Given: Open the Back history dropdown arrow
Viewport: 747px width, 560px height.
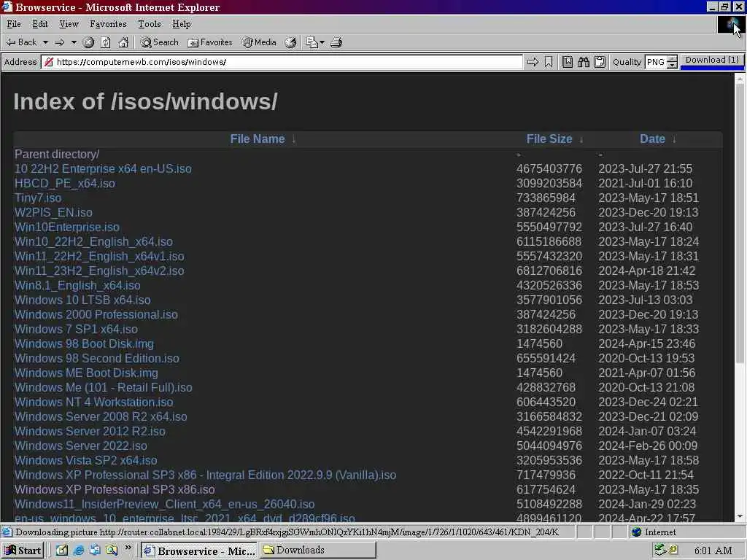Looking at the screenshot, I should [45, 42].
